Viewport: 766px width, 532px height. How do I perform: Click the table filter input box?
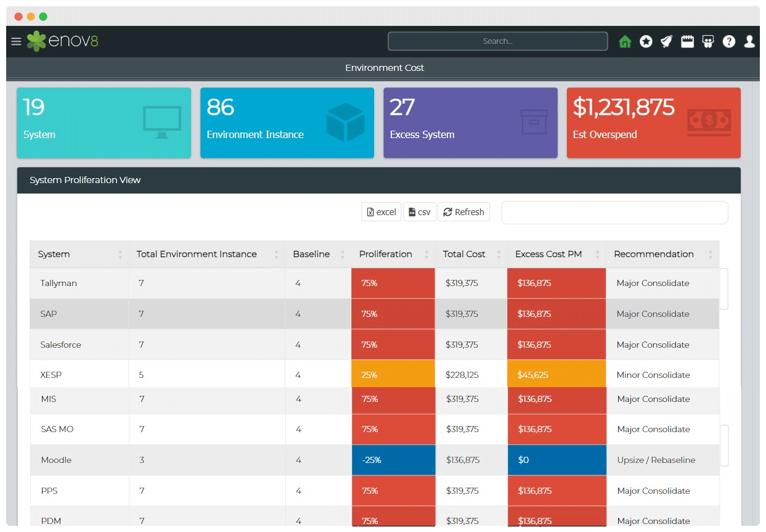pyautogui.click(x=614, y=213)
